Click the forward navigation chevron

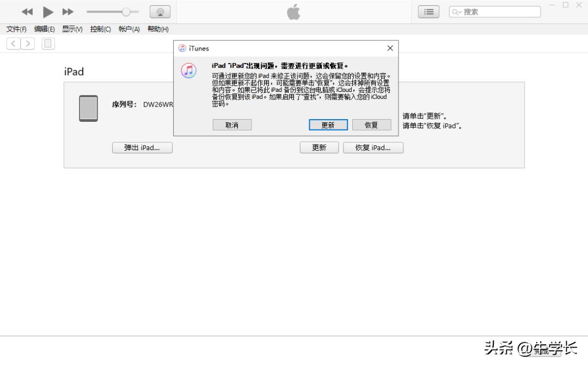[x=28, y=43]
